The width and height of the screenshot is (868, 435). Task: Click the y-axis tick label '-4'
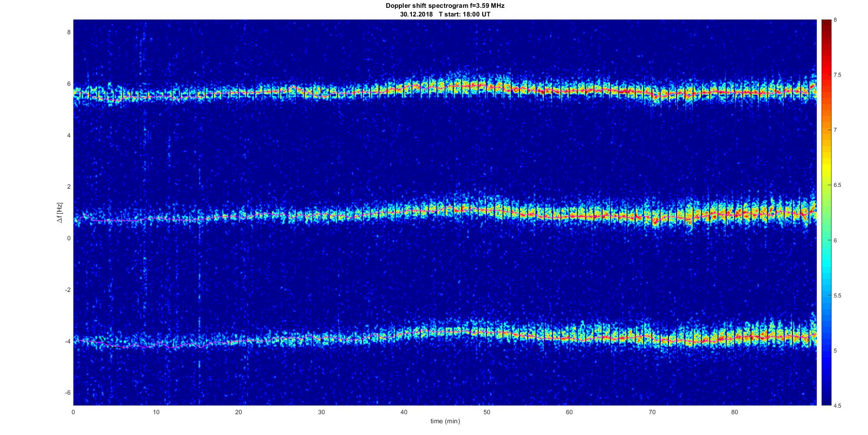click(x=68, y=341)
